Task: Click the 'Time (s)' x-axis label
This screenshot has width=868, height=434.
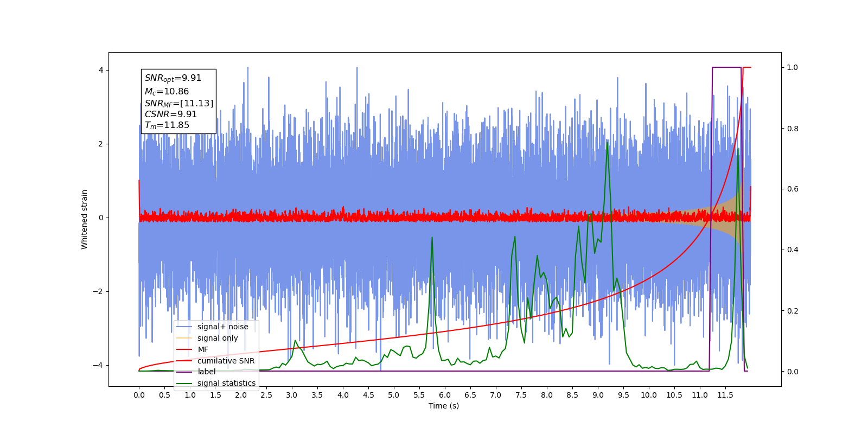Action: coord(444,406)
